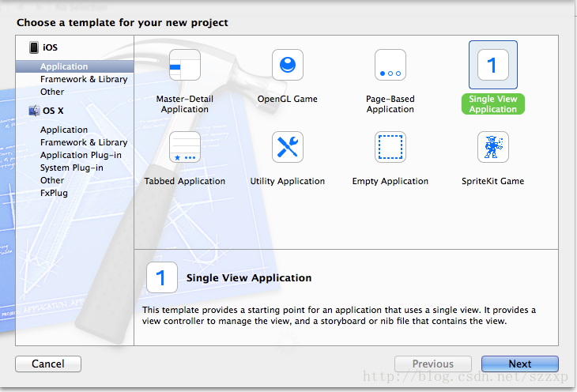Choose the OpenGL Game template icon
Screen dimensions: 577x392
point(288,65)
